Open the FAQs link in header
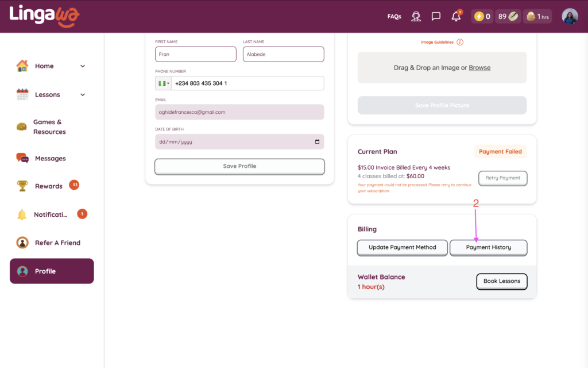This screenshot has height=368, width=588. (x=394, y=17)
